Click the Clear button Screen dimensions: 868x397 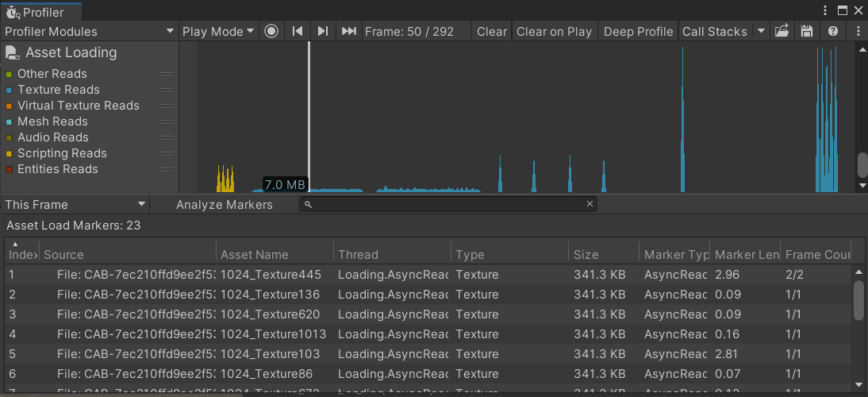[491, 31]
